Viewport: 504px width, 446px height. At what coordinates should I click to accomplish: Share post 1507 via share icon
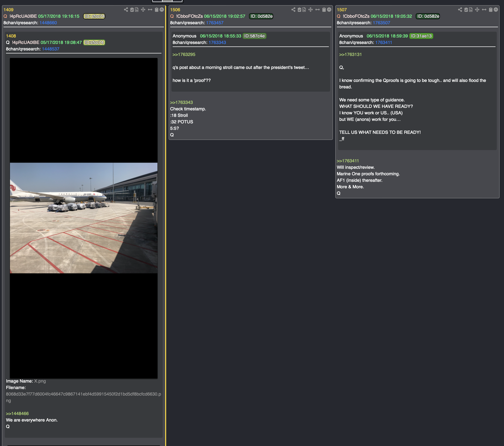pyautogui.click(x=460, y=9)
